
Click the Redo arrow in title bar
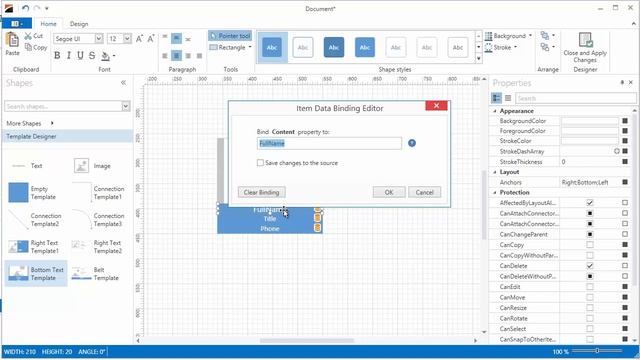37,8
